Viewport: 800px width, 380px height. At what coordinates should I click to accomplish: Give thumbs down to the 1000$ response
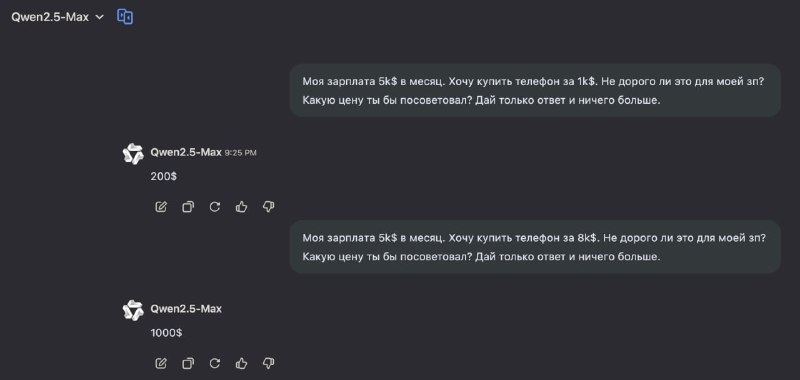pos(268,363)
